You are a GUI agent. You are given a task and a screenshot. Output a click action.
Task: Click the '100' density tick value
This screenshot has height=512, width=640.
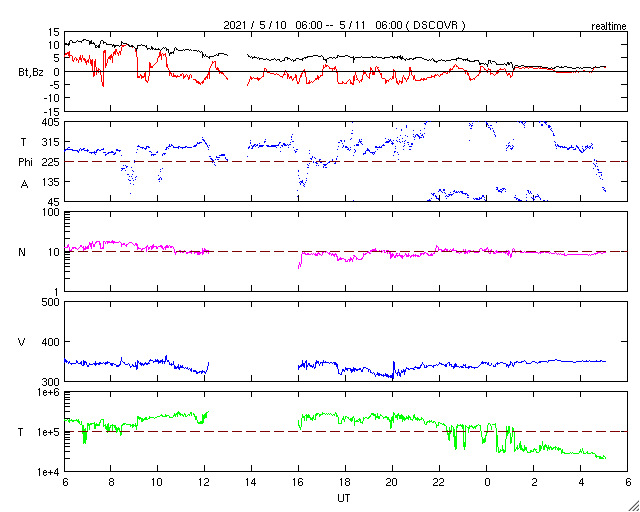51,212
